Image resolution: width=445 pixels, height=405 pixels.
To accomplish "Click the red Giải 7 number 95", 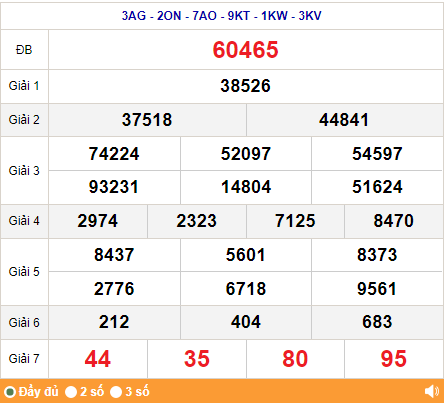I will click(394, 359).
